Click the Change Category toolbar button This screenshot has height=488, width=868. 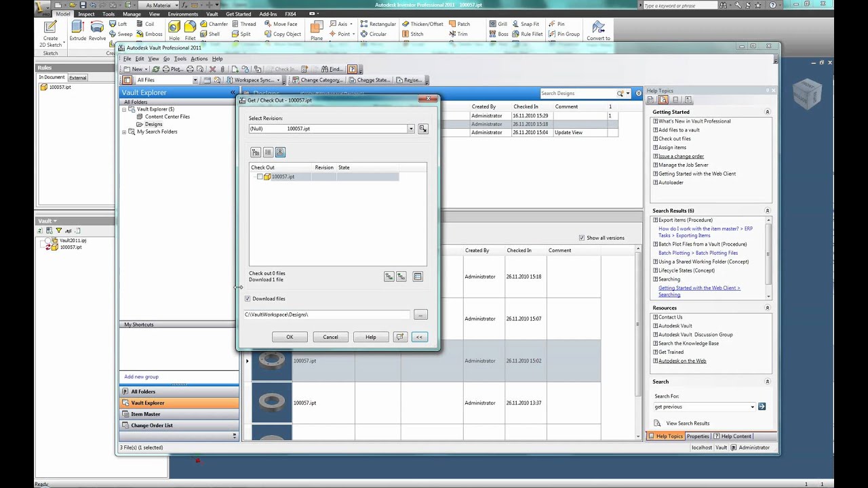(x=317, y=80)
